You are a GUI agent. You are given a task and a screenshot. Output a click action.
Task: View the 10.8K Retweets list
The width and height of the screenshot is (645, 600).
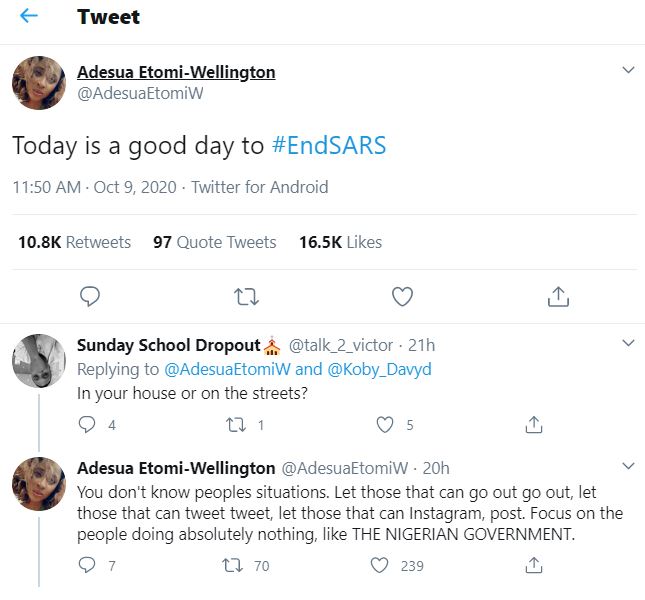tap(75, 242)
